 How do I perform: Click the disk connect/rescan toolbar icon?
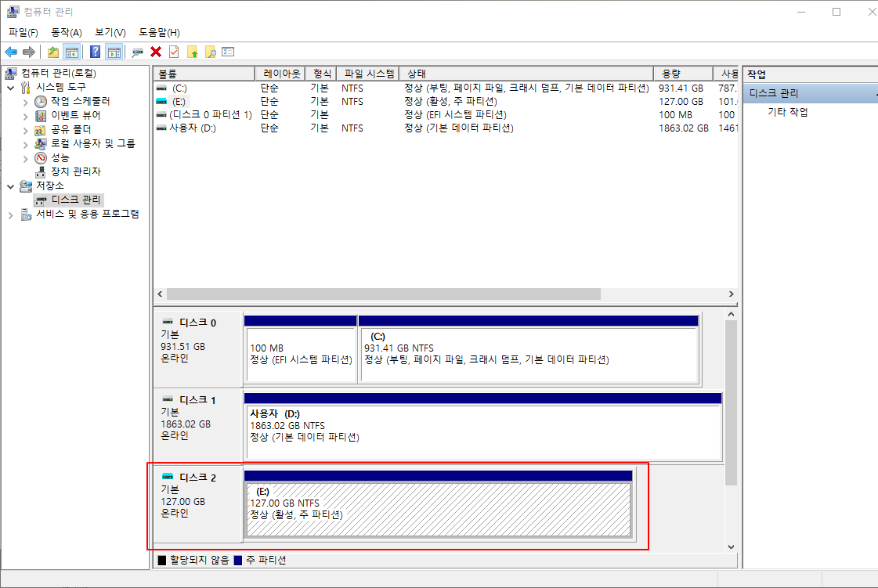tap(137, 52)
